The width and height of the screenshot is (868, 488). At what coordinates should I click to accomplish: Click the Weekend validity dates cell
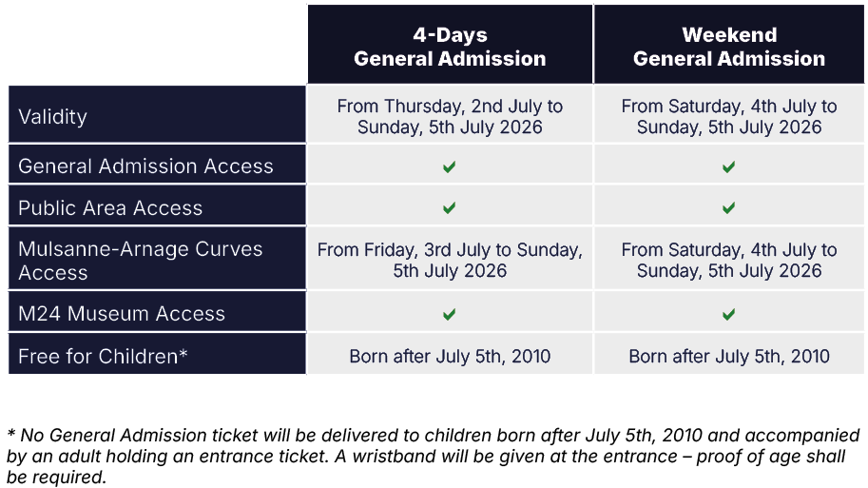pyautogui.click(x=728, y=117)
